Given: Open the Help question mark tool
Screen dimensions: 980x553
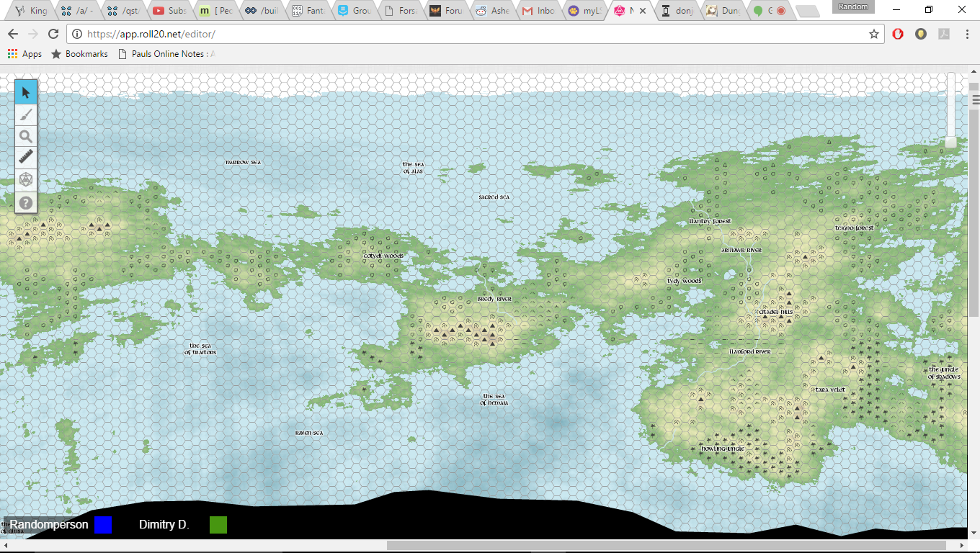Looking at the screenshot, I should click(x=26, y=202).
